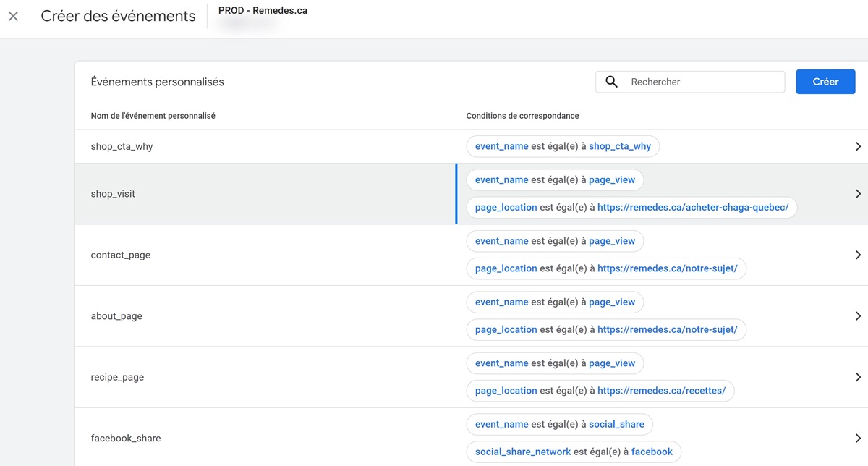Click the Créer des événements page title
The width and height of the screenshot is (868, 466).
point(118,16)
